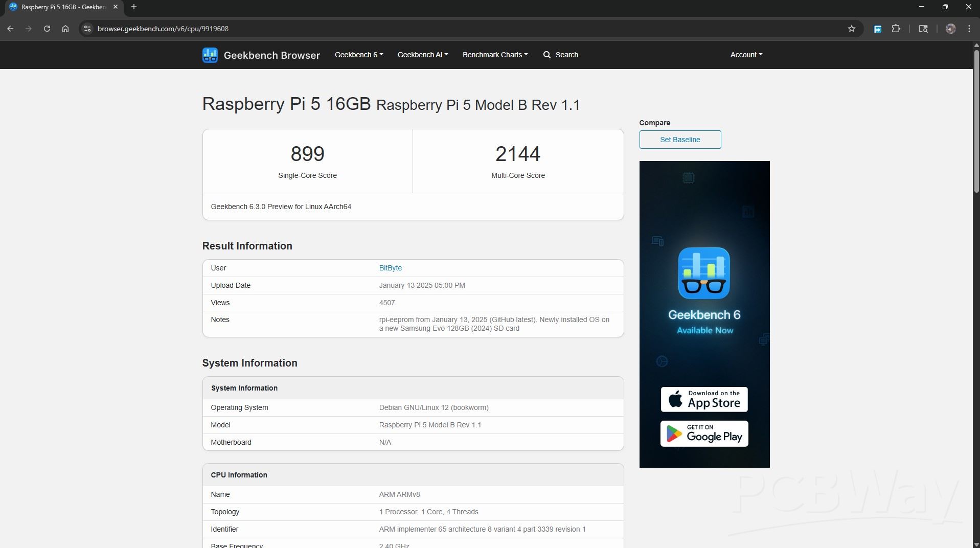This screenshot has width=980, height=548.
Task: Click the site information icon in address bar
Action: click(x=87, y=29)
